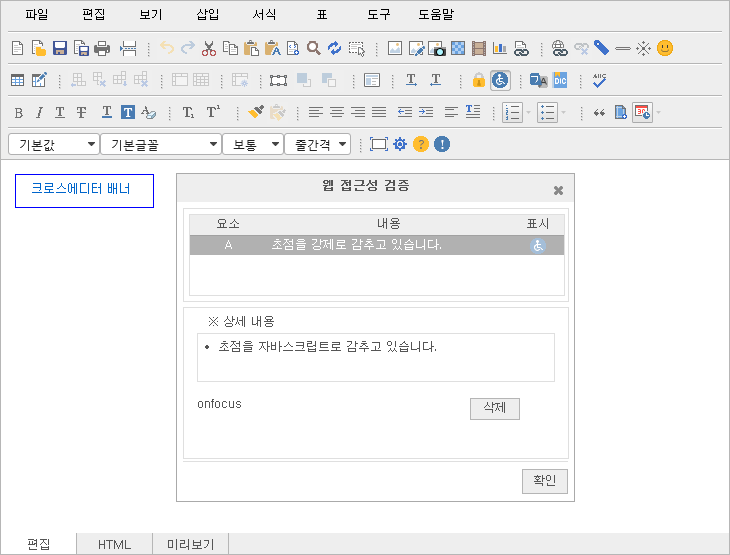Justify text alignment icon
The width and height of the screenshot is (730, 555).
[x=379, y=112]
